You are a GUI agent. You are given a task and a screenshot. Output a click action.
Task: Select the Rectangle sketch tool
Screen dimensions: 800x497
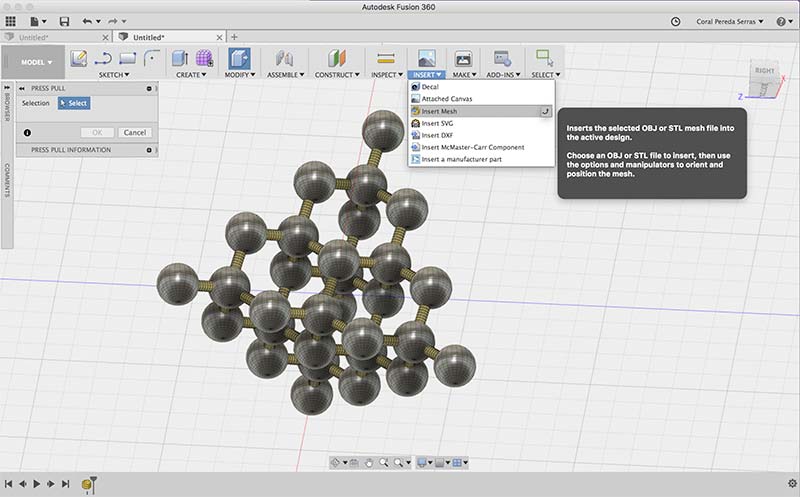pyautogui.click(x=128, y=58)
